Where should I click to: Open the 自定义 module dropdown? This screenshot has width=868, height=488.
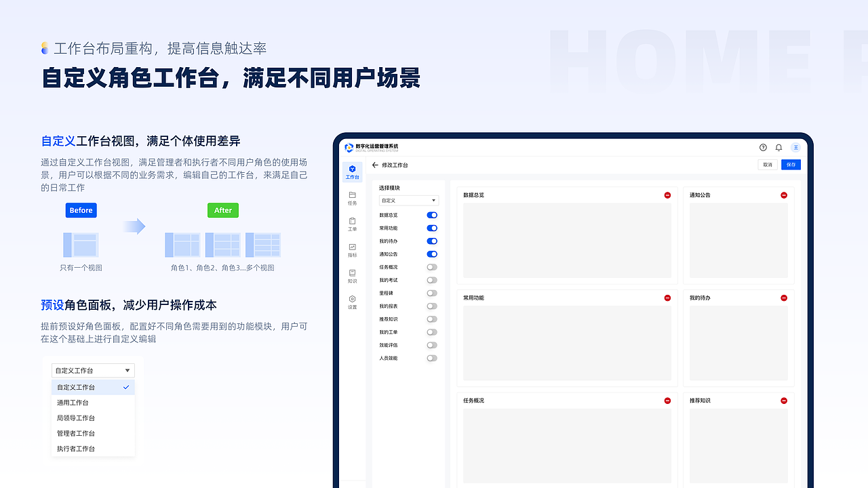point(409,200)
